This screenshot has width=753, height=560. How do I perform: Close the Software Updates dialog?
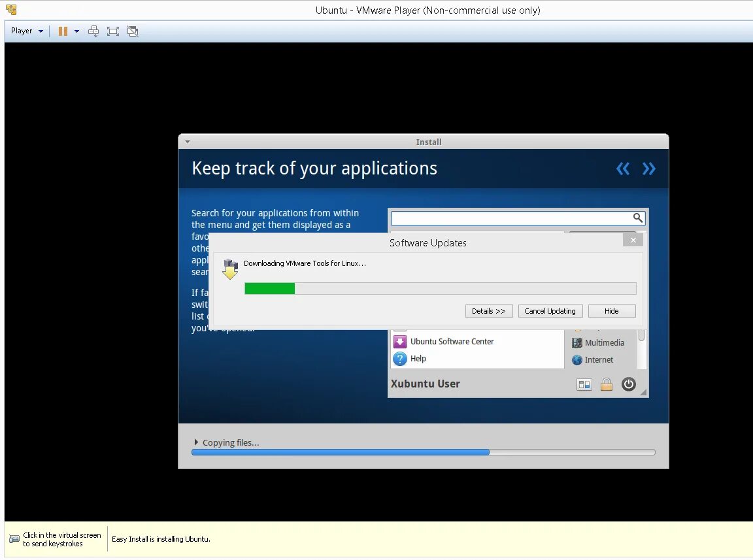point(633,240)
